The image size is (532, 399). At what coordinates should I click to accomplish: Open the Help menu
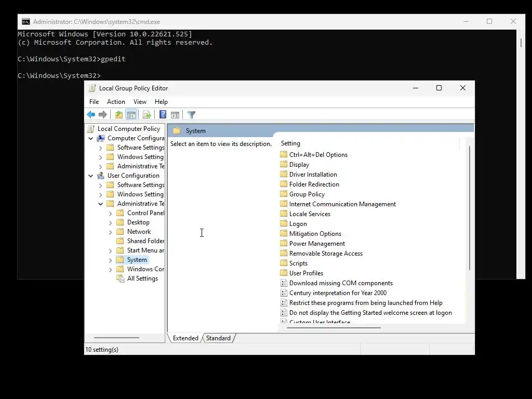(161, 102)
